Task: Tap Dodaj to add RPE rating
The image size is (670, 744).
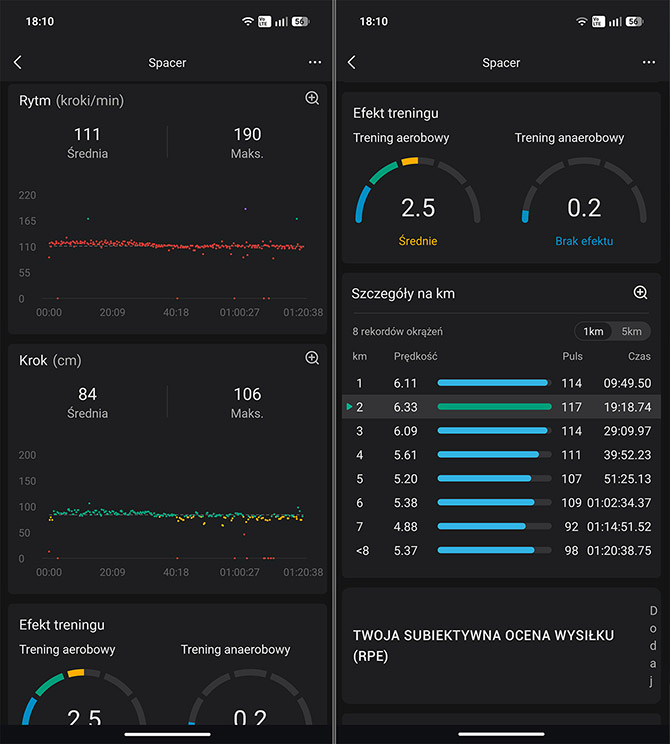Action: [653, 645]
